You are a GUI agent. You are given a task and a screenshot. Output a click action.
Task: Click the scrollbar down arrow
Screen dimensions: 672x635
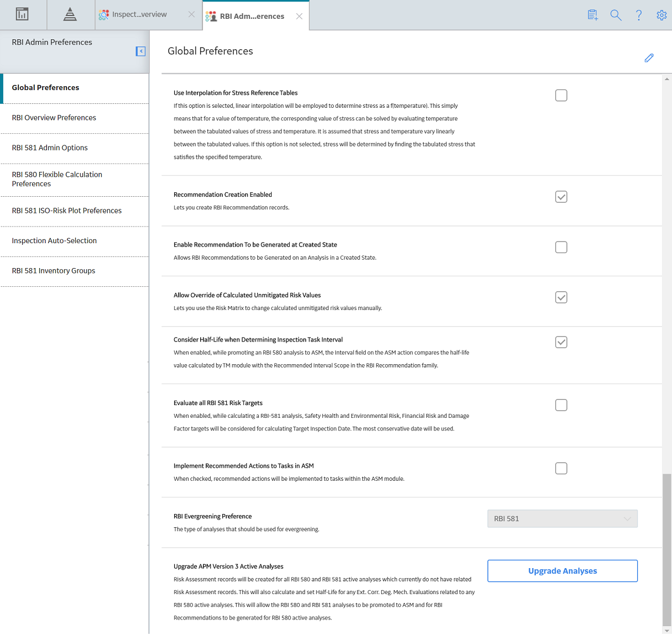[667, 630]
